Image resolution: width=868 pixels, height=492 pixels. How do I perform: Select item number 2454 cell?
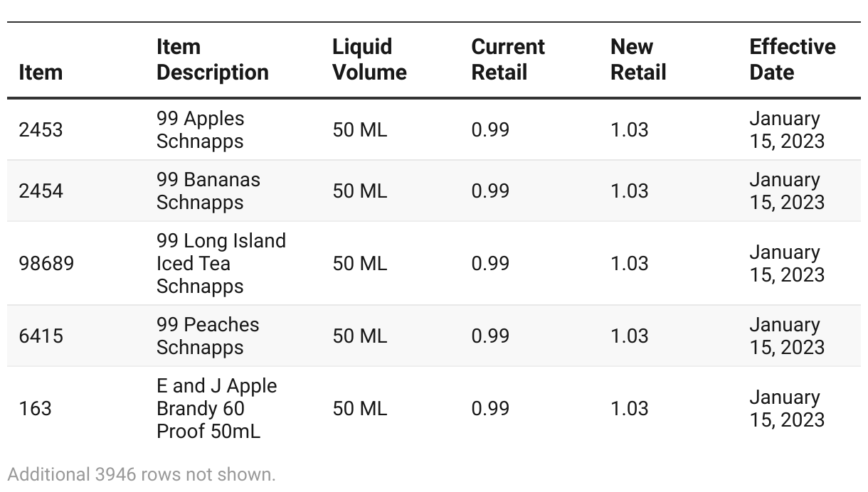coord(41,191)
